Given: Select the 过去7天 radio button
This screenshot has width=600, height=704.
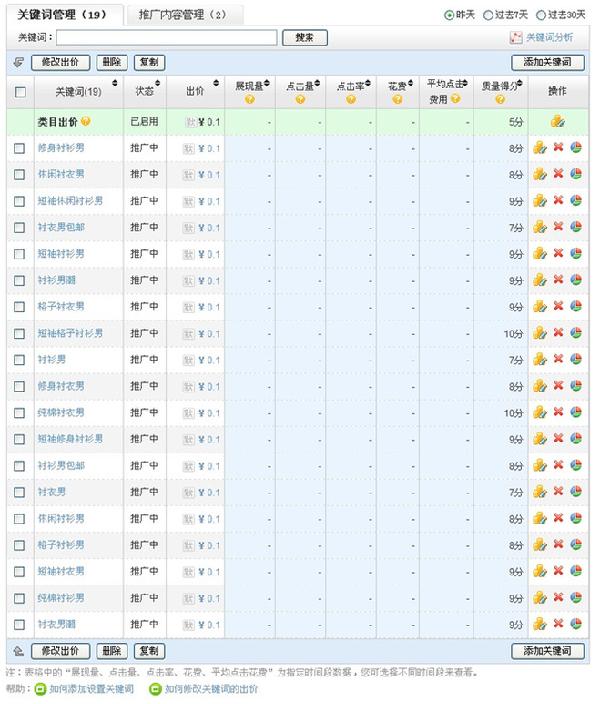Looking at the screenshot, I should [488, 15].
